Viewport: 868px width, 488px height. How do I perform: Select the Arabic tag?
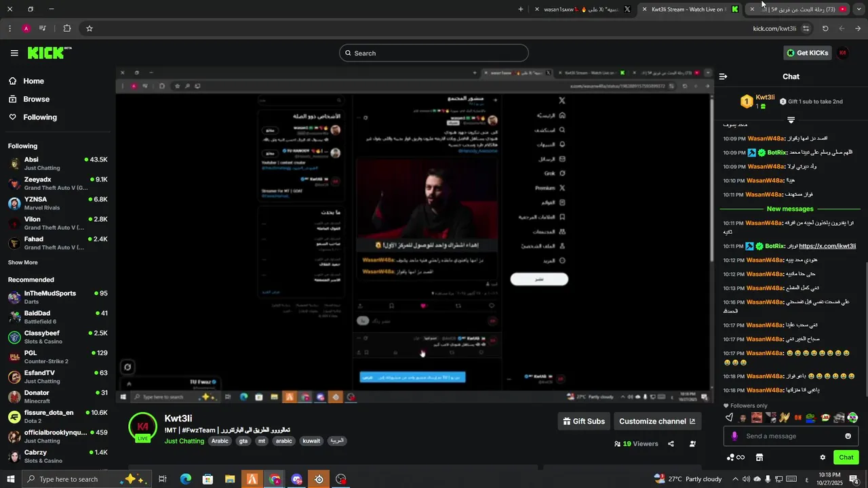click(x=220, y=441)
